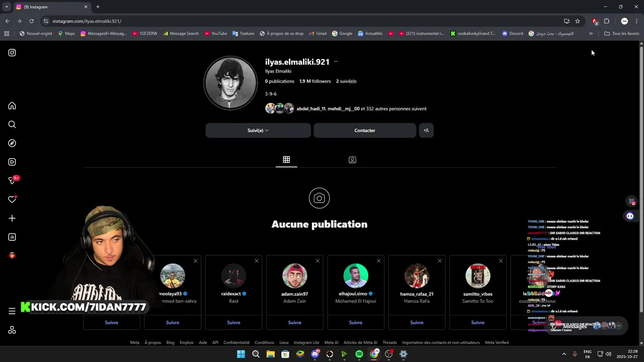The width and height of the screenshot is (644, 362).
Task: Open ilyas.elmaliki.921 profile picture
Action: (x=230, y=83)
